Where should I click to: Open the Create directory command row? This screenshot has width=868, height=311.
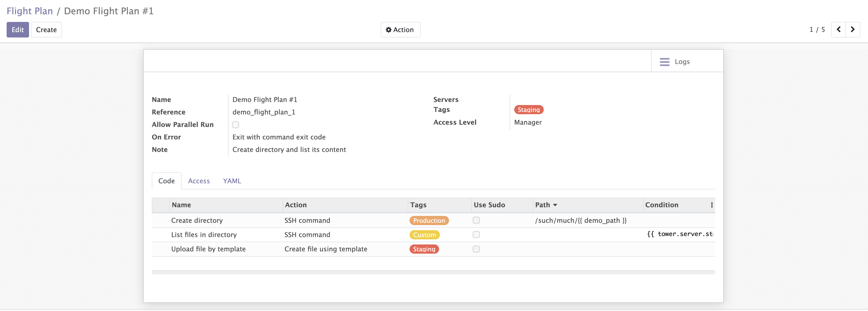(x=197, y=220)
